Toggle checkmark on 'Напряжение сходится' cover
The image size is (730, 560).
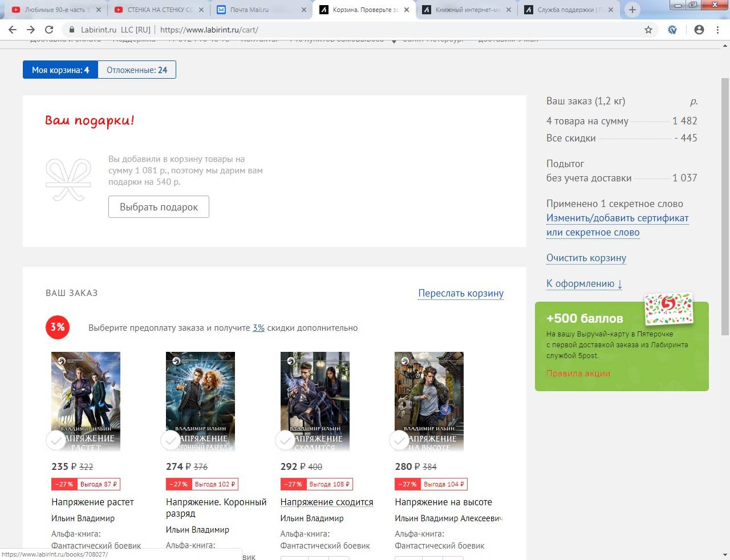[x=285, y=440]
